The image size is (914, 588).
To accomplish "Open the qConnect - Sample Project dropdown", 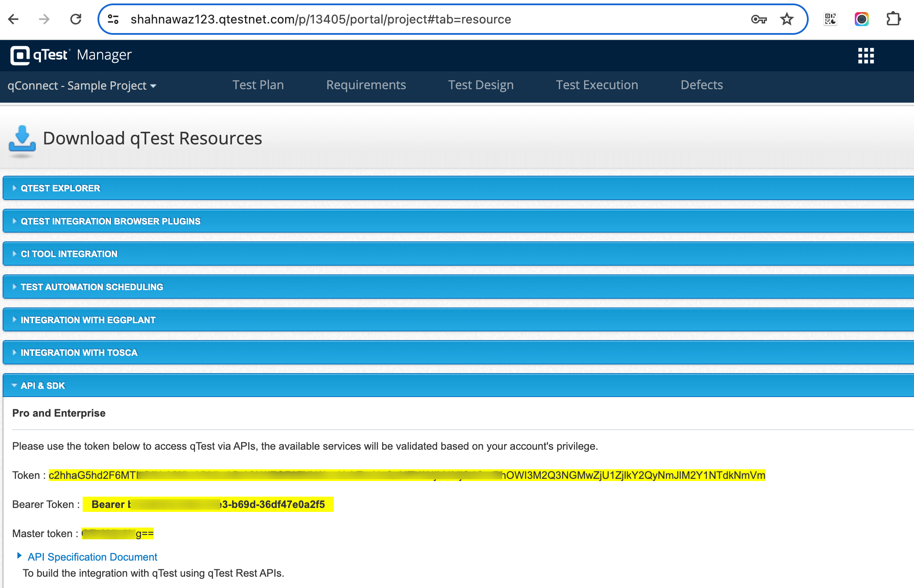I will click(82, 85).
